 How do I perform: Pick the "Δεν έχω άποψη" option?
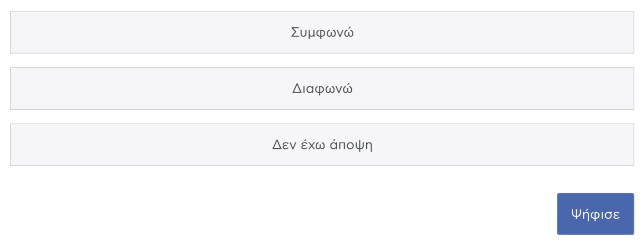click(x=322, y=145)
